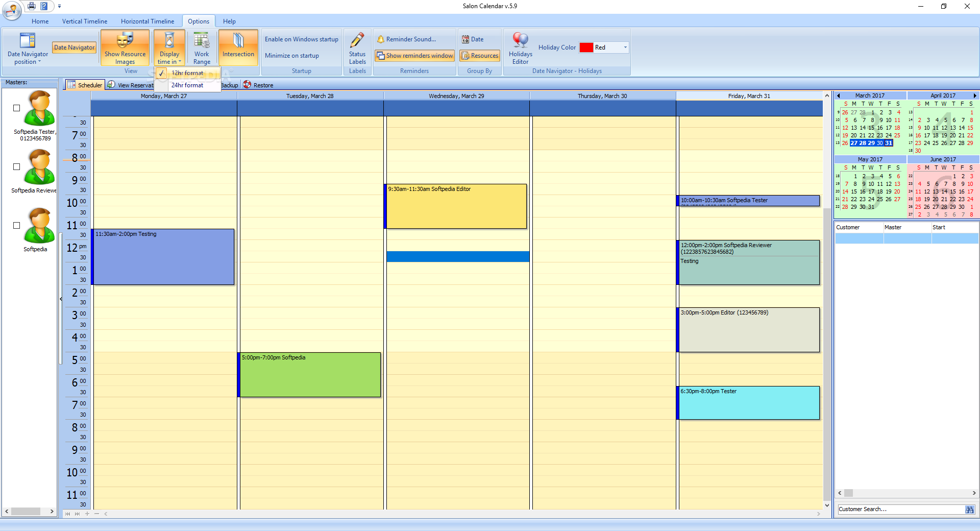Click the red Holiday Color swatch
980x531 pixels.
[x=586, y=47]
